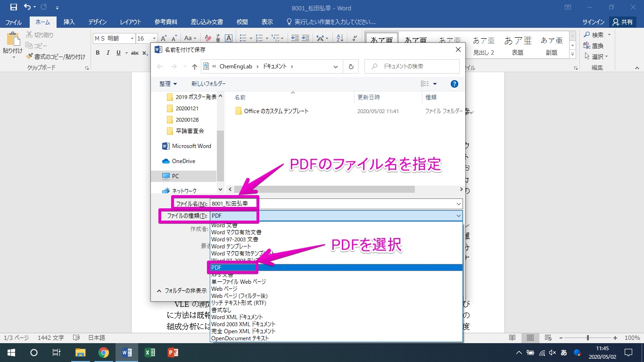Image resolution: width=644 pixels, height=362 pixels.
Task: Click the Character Border (boxed A) icon
Action: coord(229,38)
